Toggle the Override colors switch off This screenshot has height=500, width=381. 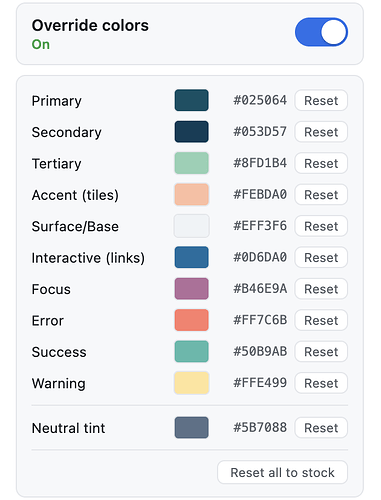tap(321, 32)
